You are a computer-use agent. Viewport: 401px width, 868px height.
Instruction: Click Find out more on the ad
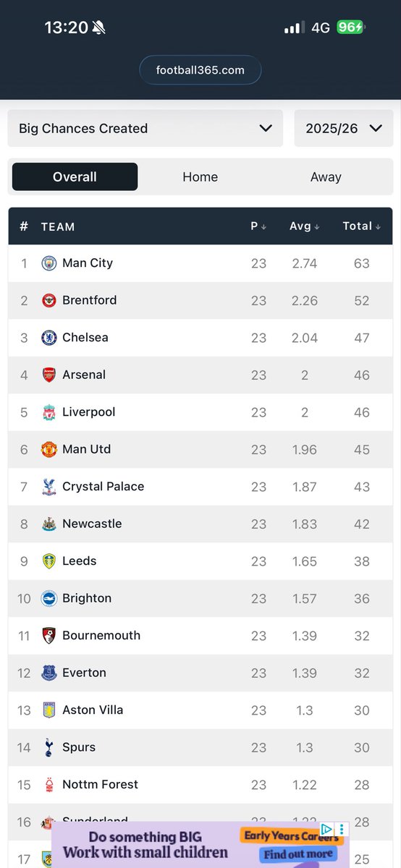(x=299, y=855)
